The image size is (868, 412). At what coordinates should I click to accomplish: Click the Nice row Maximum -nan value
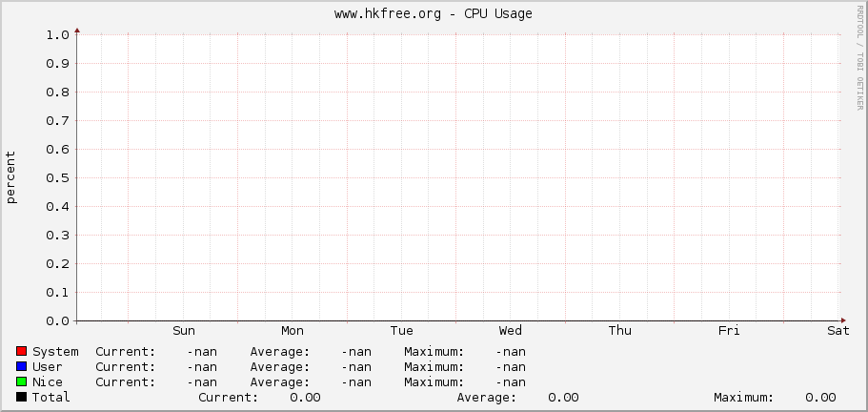click(x=511, y=382)
